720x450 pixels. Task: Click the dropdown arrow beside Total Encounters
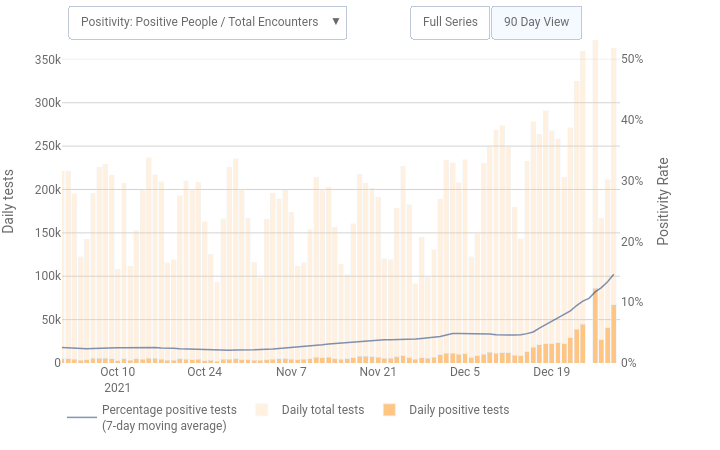tap(335, 21)
